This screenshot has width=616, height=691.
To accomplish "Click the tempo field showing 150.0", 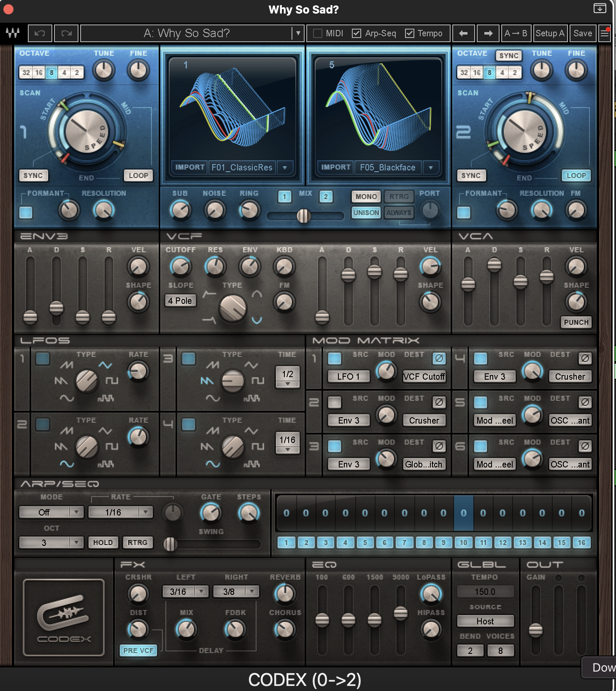I will point(485,591).
